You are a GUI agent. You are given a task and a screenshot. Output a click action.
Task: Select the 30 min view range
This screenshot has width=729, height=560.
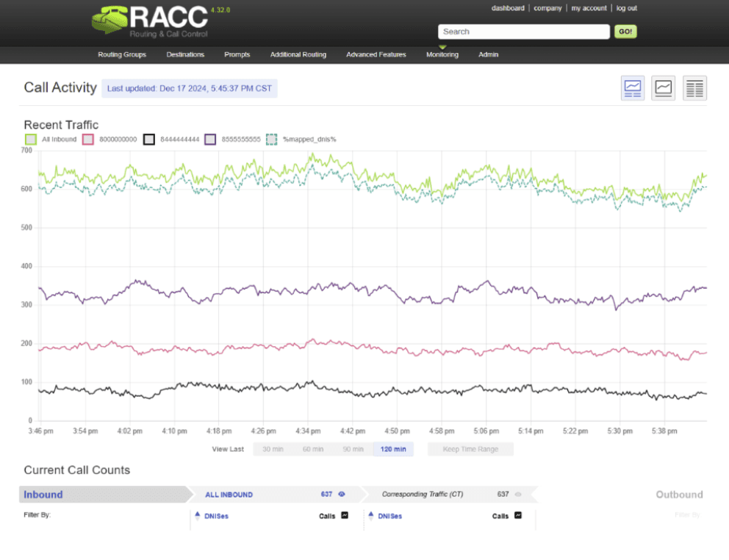273,449
